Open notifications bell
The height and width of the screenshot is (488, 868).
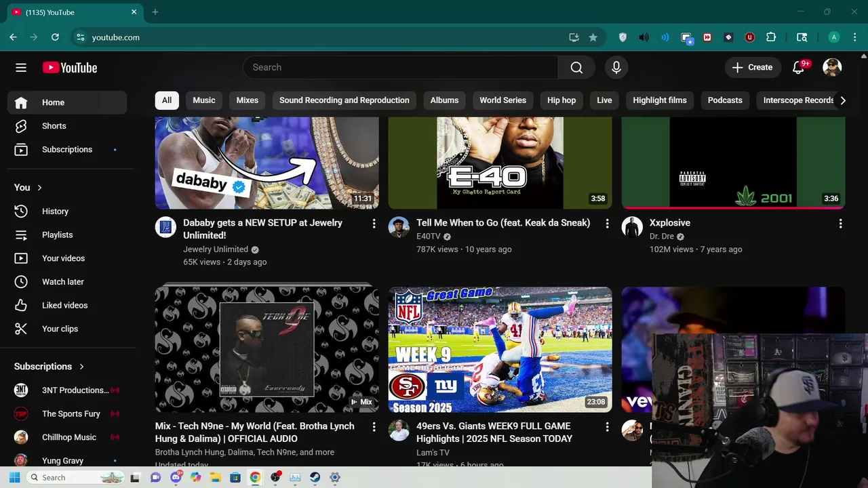pyautogui.click(x=799, y=67)
